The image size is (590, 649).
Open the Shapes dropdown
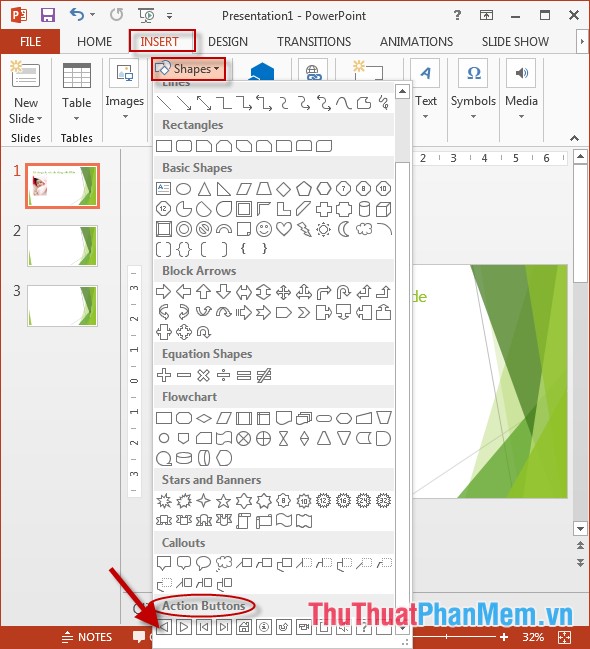(x=189, y=68)
